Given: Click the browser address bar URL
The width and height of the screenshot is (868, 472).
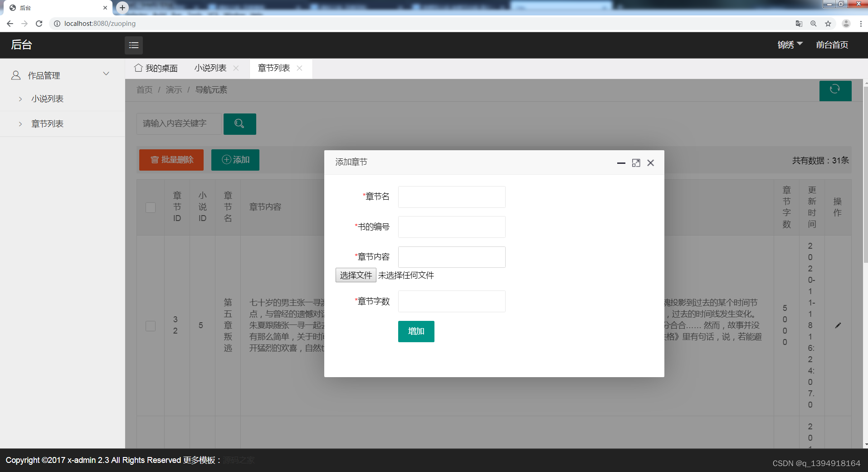Looking at the screenshot, I should tap(100, 24).
